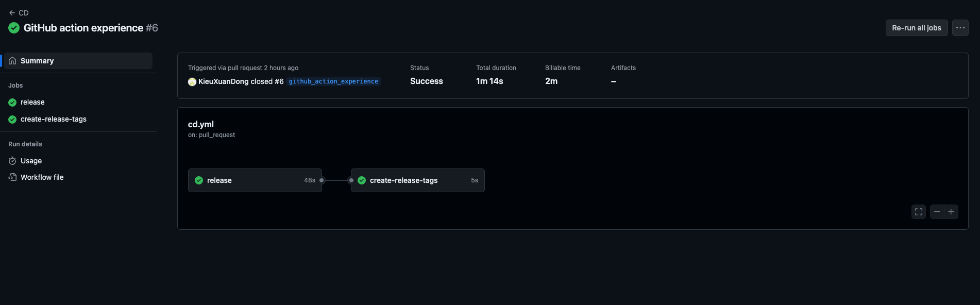This screenshot has height=305, width=980.
Task: Click the Success status text
Action: pos(427,81)
